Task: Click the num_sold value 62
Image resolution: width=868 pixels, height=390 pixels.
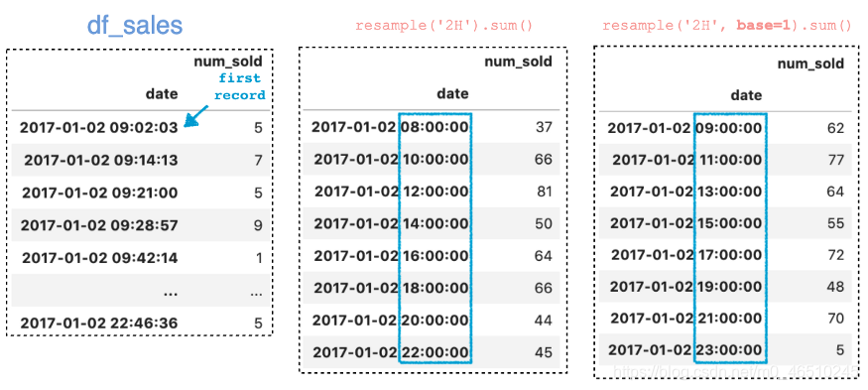Action: click(x=836, y=129)
